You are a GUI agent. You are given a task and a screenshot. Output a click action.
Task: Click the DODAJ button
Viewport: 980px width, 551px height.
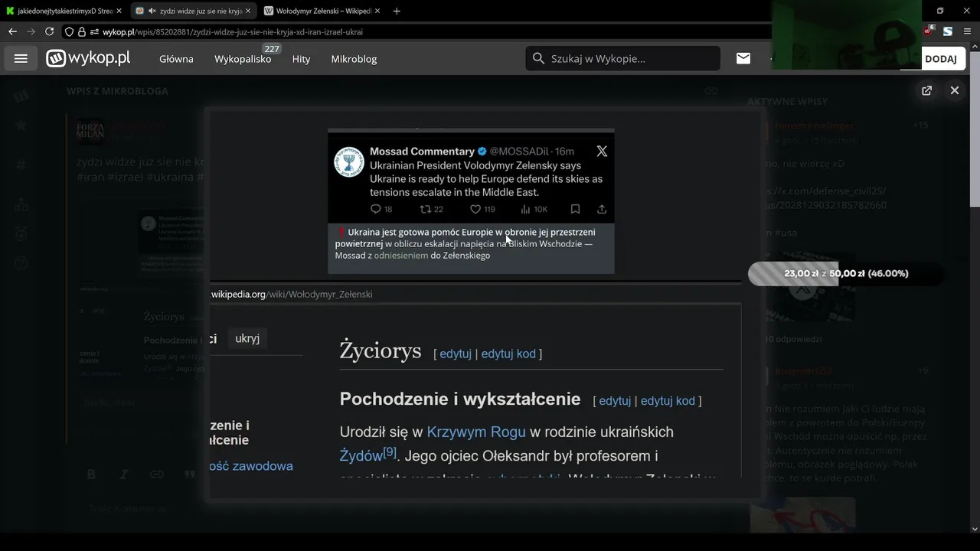[941, 59]
